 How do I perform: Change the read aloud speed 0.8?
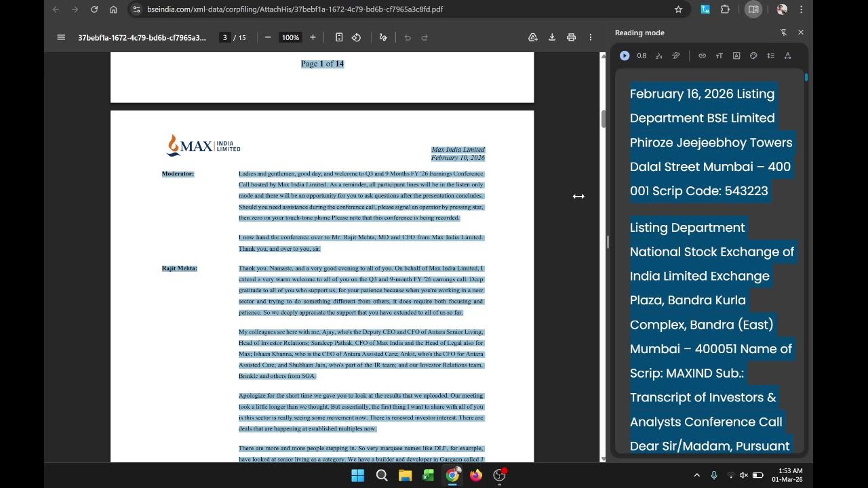click(642, 56)
